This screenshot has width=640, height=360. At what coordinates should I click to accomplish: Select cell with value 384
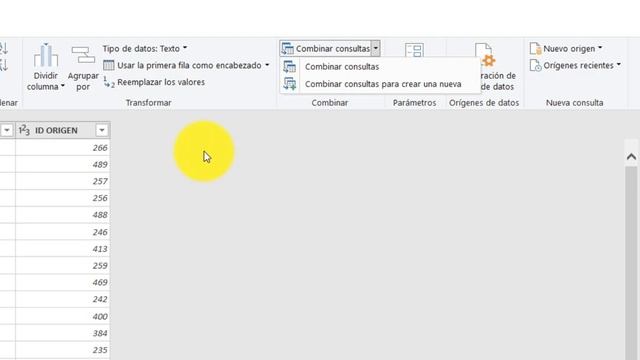click(63, 333)
